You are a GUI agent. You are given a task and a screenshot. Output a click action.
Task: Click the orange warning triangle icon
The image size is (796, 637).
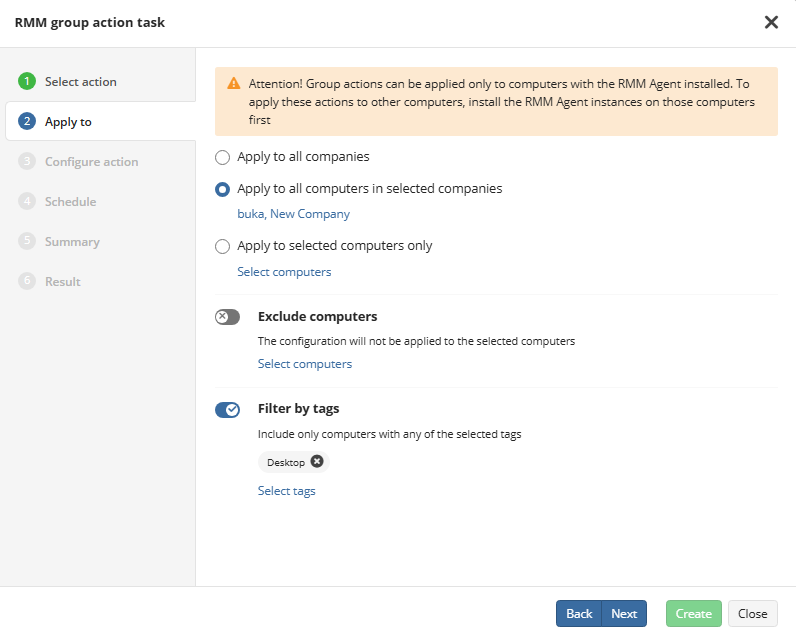(x=234, y=83)
